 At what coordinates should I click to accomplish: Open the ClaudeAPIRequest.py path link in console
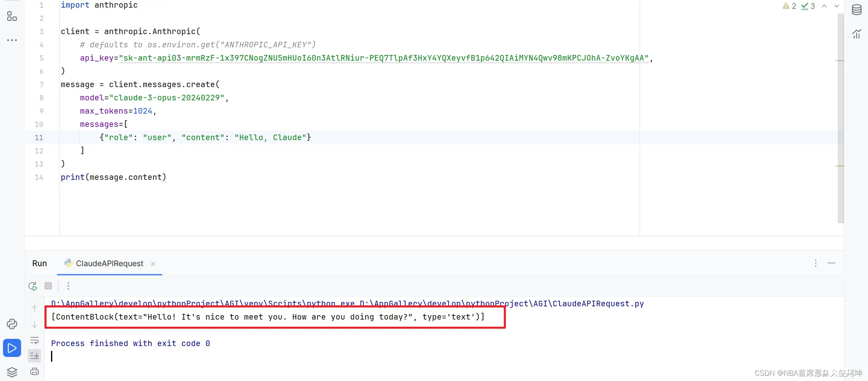pyautogui.click(x=502, y=304)
